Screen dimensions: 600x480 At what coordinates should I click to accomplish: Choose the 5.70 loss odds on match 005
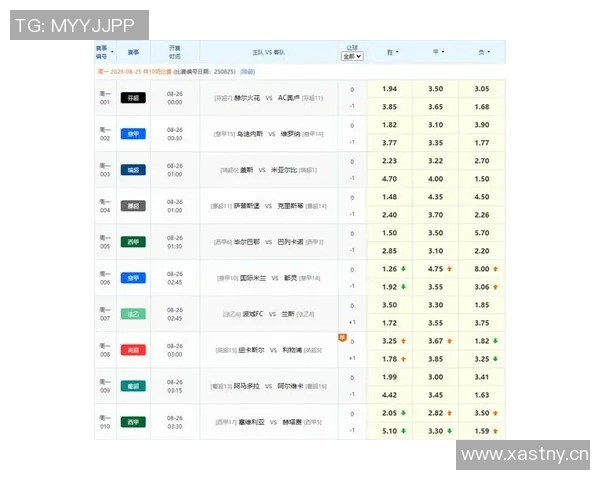[482, 233]
